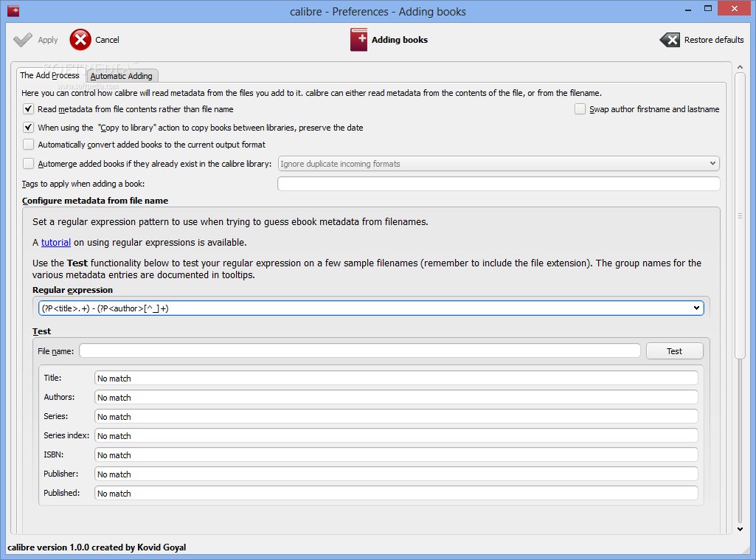
Task: Click the vertical scrollbar down arrow
Action: [740, 528]
